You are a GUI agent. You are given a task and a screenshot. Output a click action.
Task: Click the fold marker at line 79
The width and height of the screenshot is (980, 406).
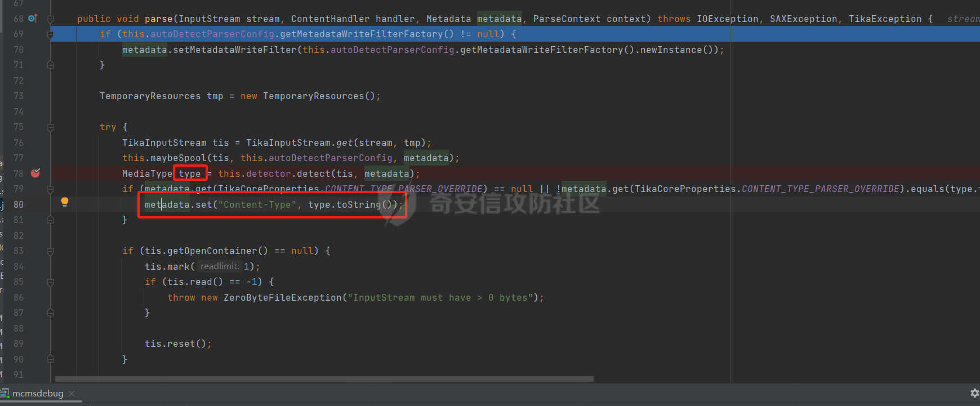coord(51,189)
